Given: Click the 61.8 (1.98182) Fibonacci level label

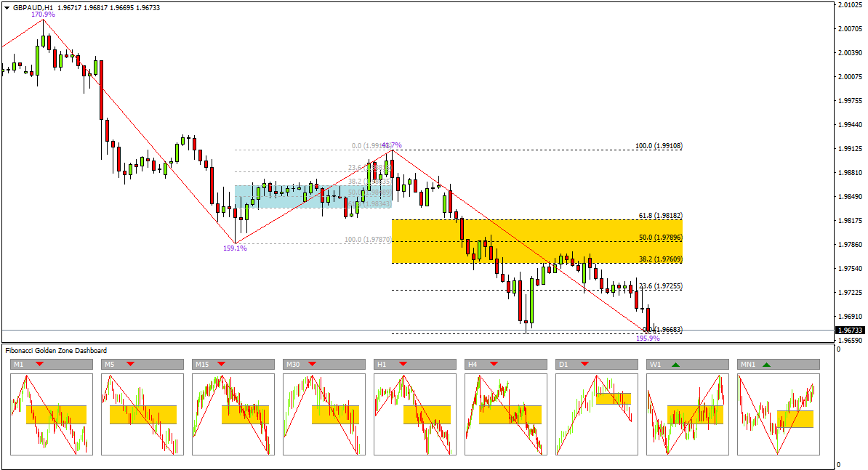Looking at the screenshot, I should click(x=660, y=216).
